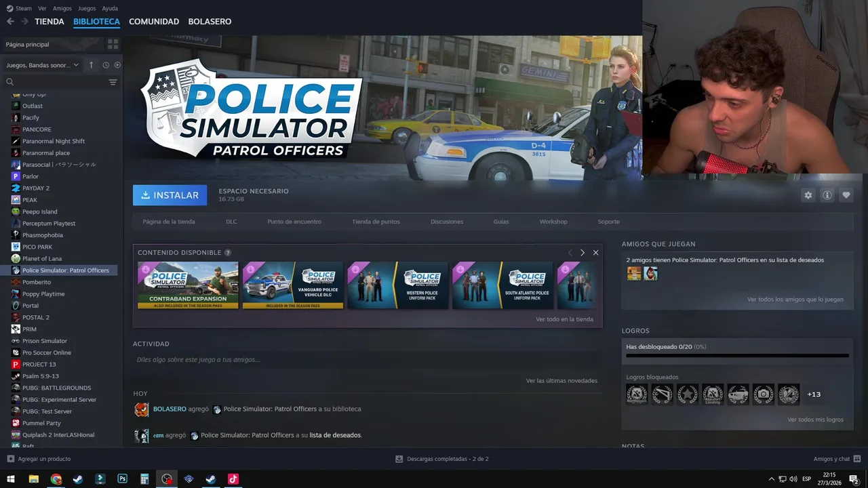
Task: Open Workshop tab
Action: [x=553, y=222]
